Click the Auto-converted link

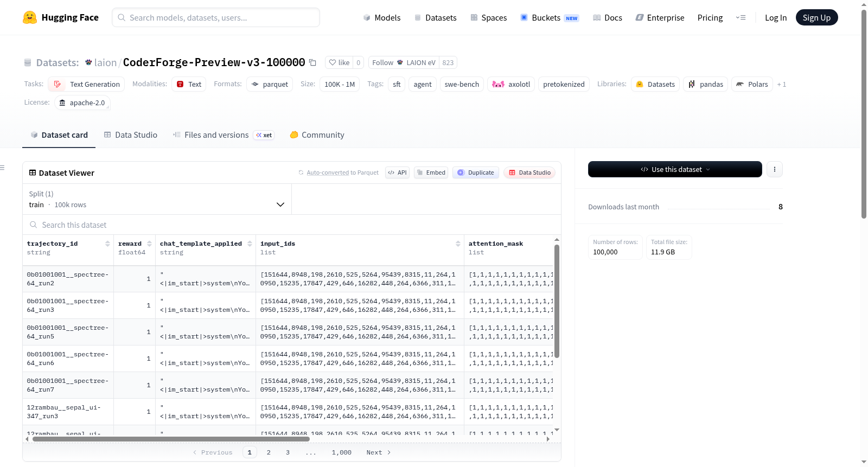[328, 172]
